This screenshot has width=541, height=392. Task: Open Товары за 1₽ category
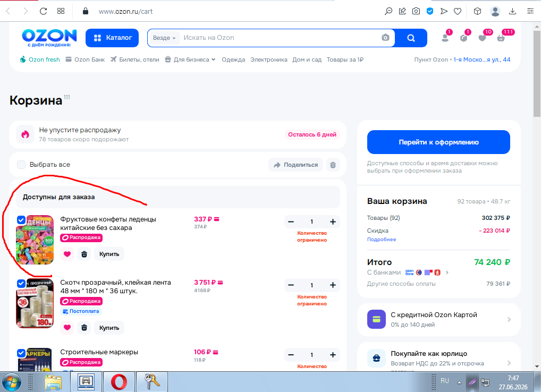point(345,59)
